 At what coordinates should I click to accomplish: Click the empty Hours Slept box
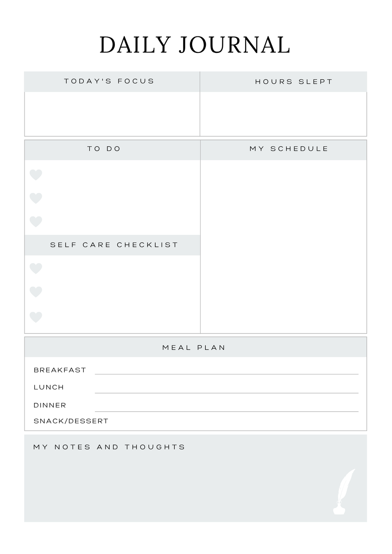(283, 114)
